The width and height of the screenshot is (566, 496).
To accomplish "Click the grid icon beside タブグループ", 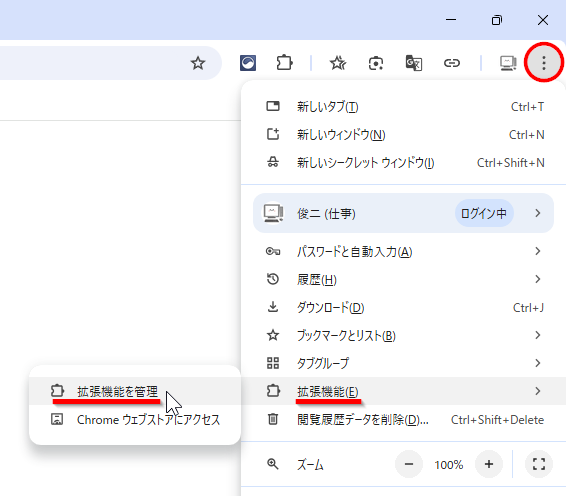I will (273, 363).
